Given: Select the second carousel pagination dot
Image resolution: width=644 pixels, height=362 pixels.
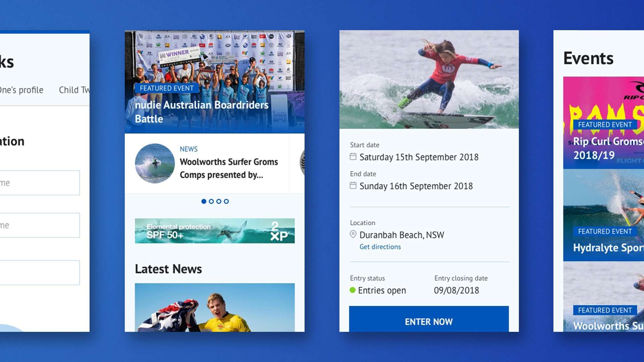Looking at the screenshot, I should coord(211,201).
